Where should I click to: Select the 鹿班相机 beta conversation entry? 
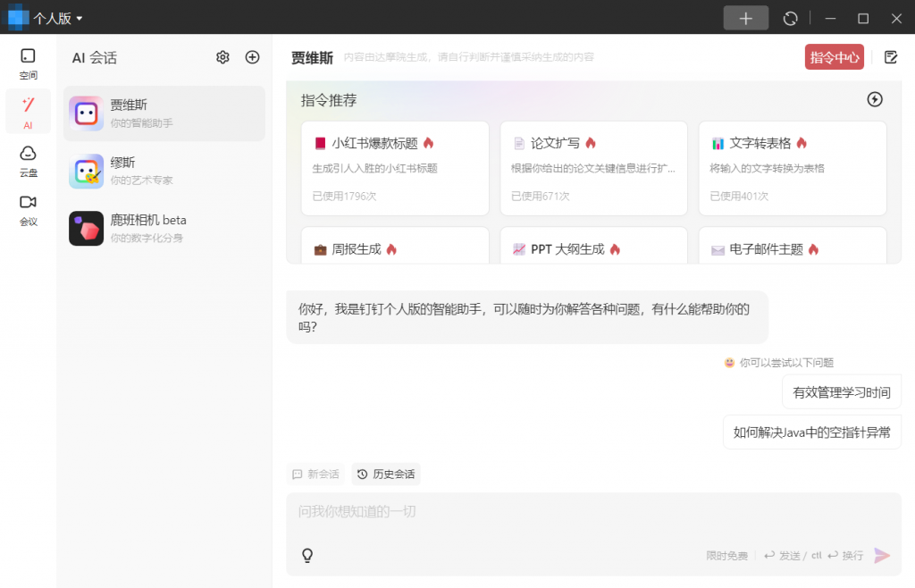click(164, 228)
